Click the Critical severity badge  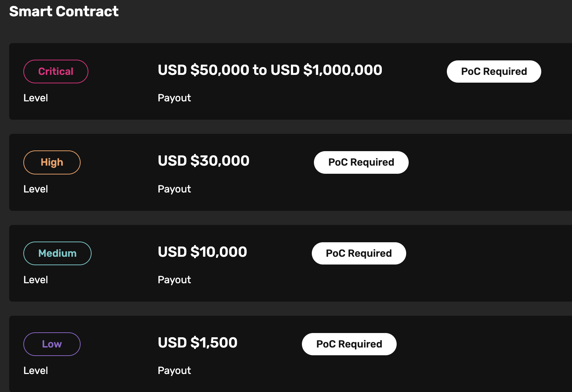coord(56,71)
